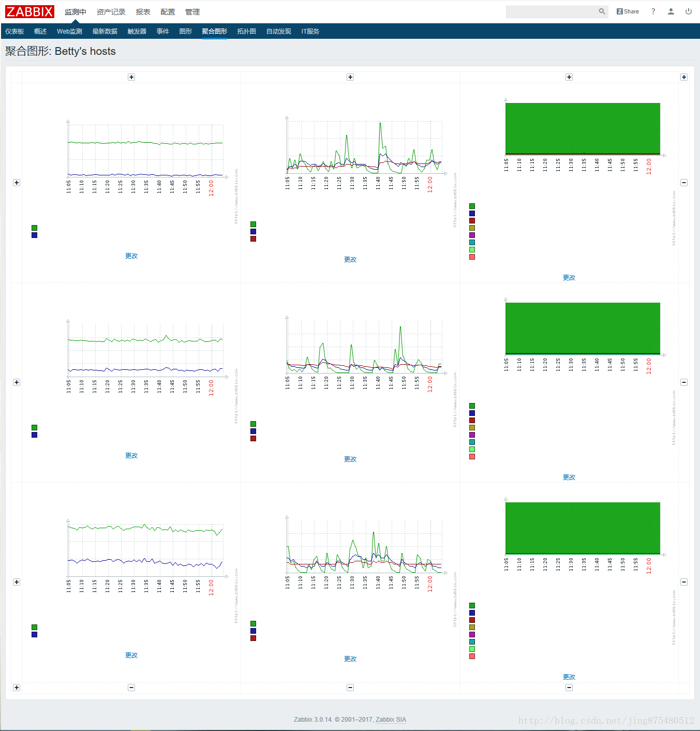Click dark red legend swatch of first row middle graph
Screen dimensions: 700x731
[253, 239]
